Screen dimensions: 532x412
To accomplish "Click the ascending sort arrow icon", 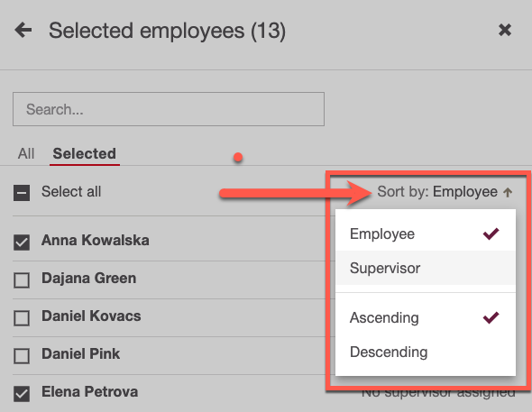I will point(508,193).
